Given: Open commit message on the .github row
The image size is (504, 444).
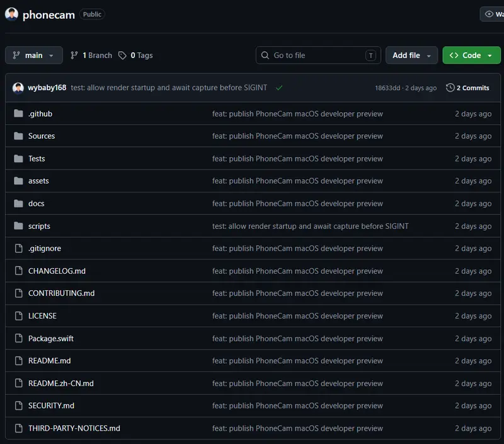Looking at the screenshot, I should point(297,114).
